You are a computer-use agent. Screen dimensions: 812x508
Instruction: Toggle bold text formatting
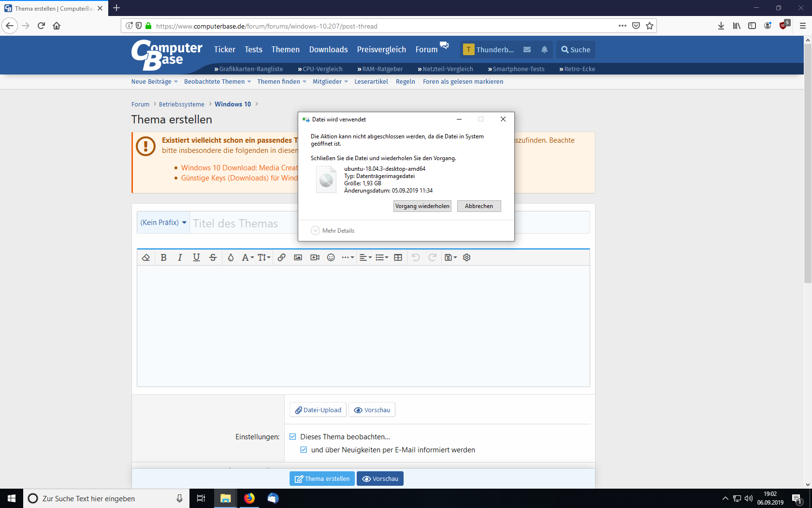tap(163, 257)
